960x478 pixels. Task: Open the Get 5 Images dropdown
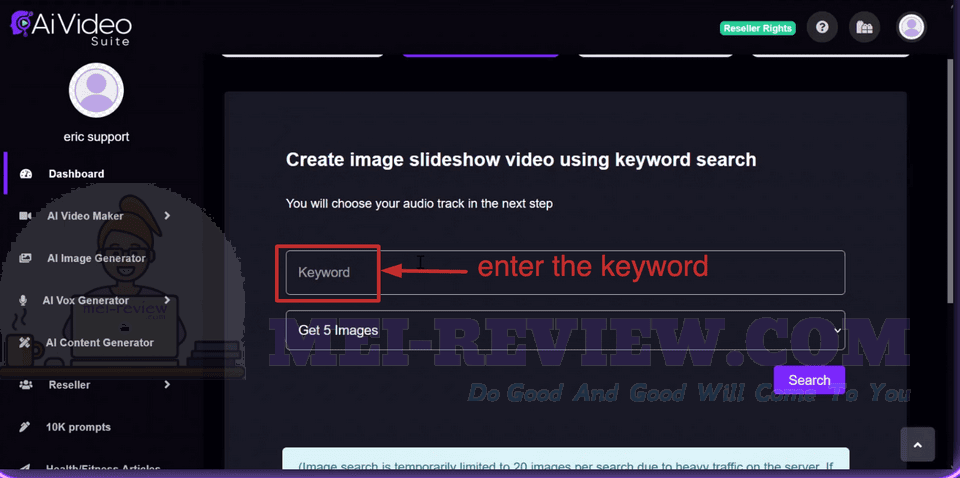coord(565,330)
